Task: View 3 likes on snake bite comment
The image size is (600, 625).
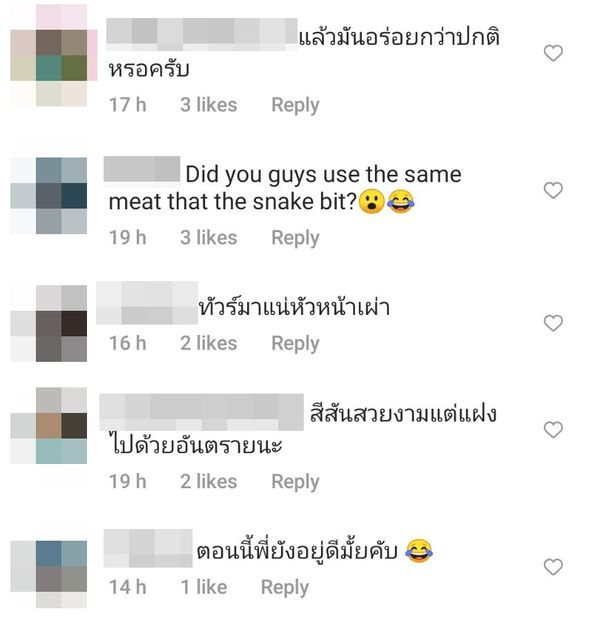Action: tap(209, 238)
